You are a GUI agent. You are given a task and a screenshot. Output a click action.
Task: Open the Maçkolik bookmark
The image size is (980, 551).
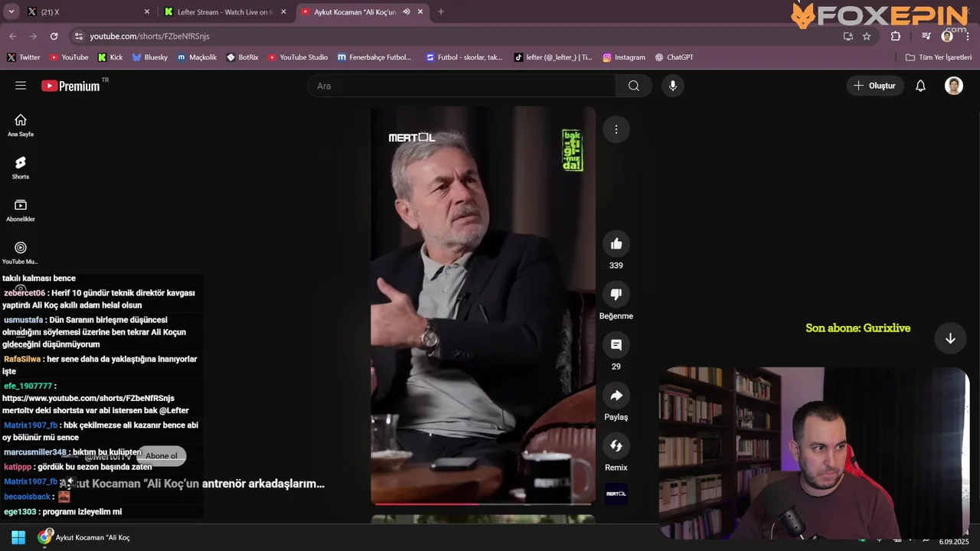(x=198, y=57)
